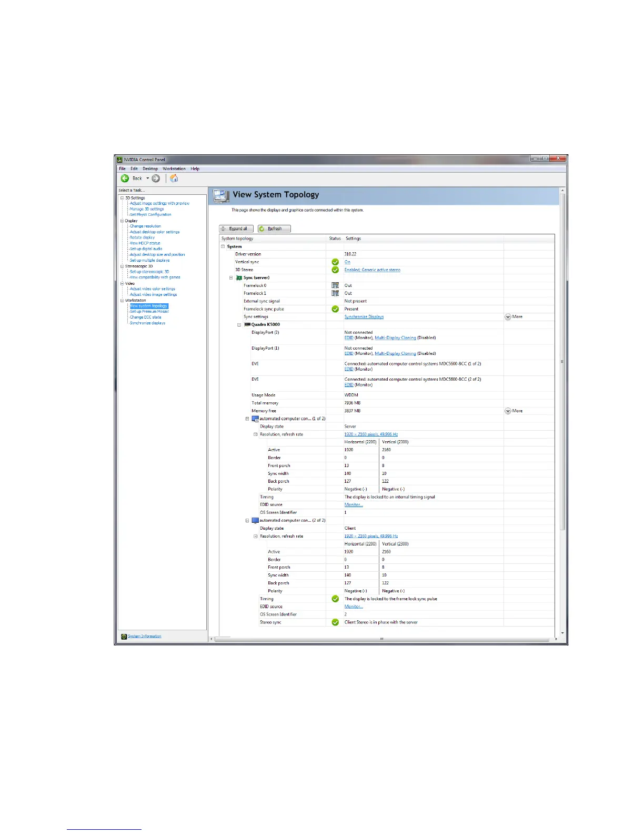Viewport: 644px width, 834px height.
Task: Click the vertical scrollbar of main pane
Action: 562,361
